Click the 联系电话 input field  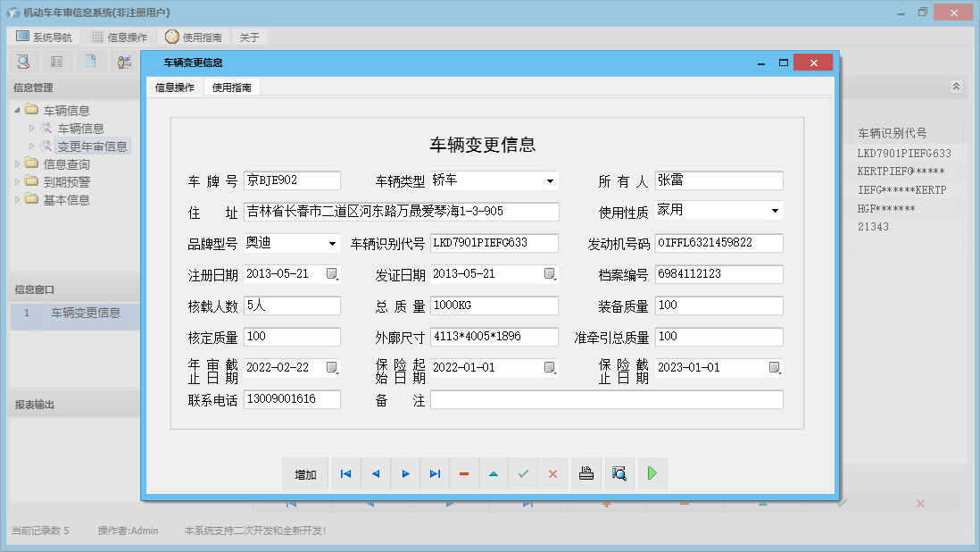coord(292,399)
